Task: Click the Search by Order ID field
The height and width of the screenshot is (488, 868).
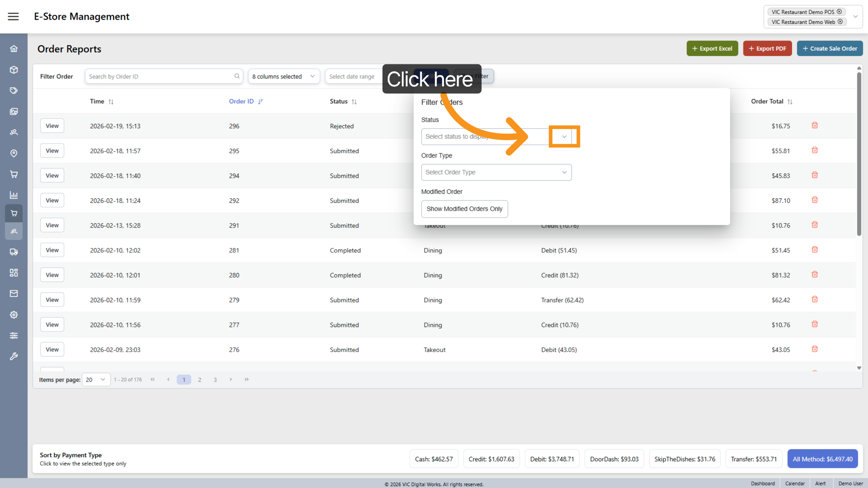Action: [161, 76]
